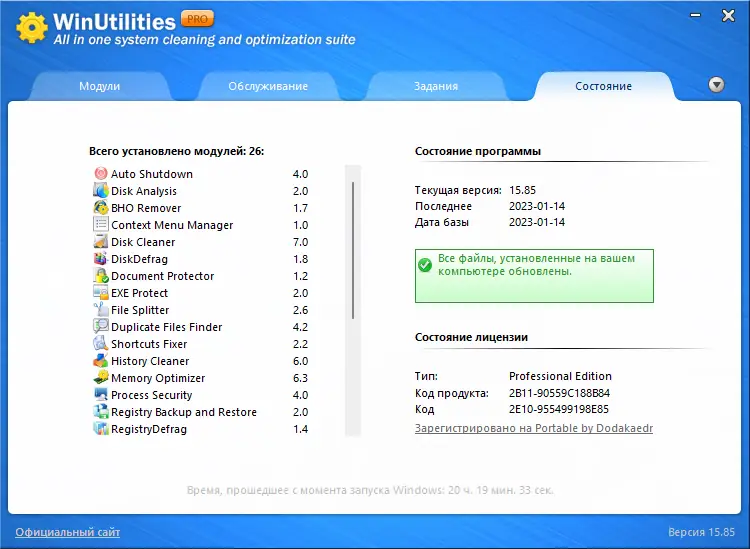Select the Auto Shutdown text row
Viewport: 750px width, 549px height.
click(152, 174)
